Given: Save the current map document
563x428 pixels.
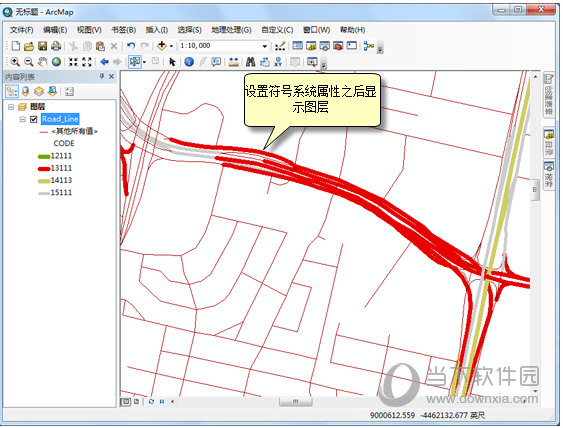Looking at the screenshot, I should (42, 46).
